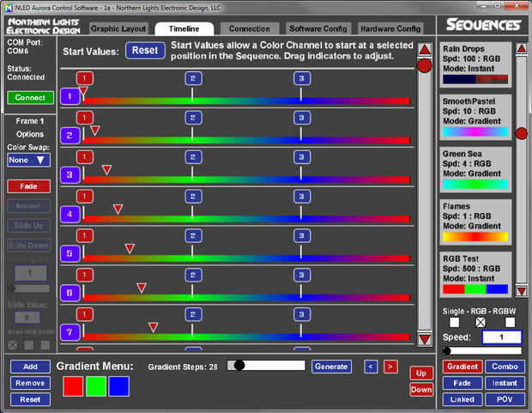Click the Generate gradient button
The image size is (532, 413).
pyautogui.click(x=331, y=367)
